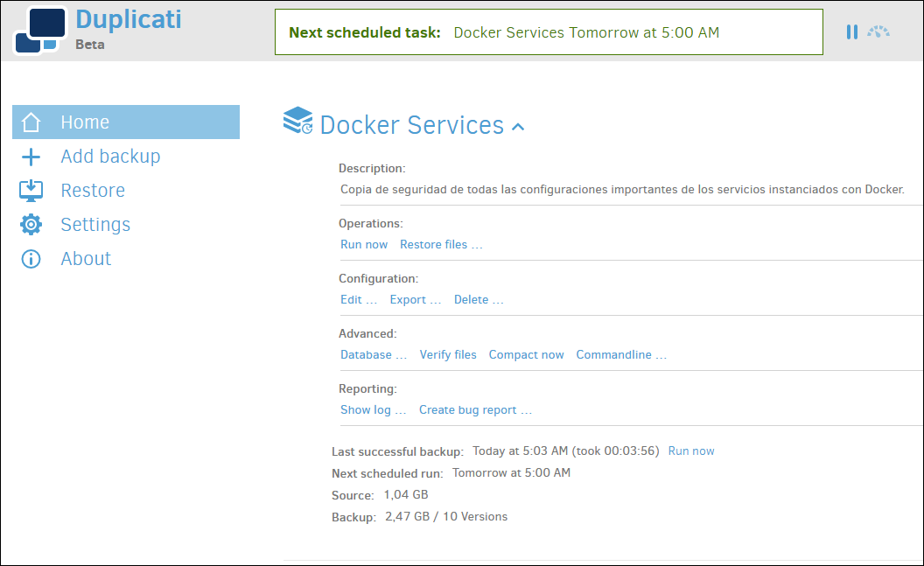924x566 pixels.
Task: Pause the backup scheduler
Action: (851, 31)
